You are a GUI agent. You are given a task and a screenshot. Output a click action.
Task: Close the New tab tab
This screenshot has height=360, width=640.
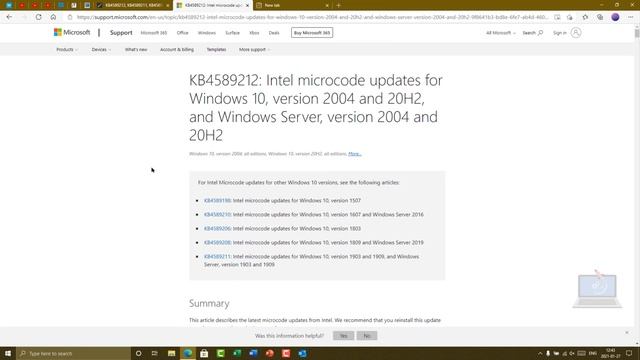pyautogui.click(x=327, y=5)
